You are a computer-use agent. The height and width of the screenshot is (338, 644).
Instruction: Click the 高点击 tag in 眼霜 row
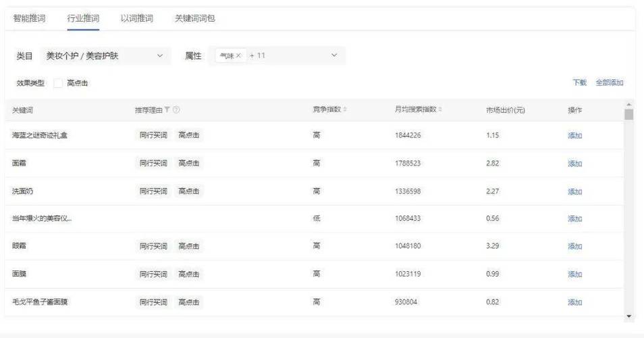pyautogui.click(x=188, y=246)
